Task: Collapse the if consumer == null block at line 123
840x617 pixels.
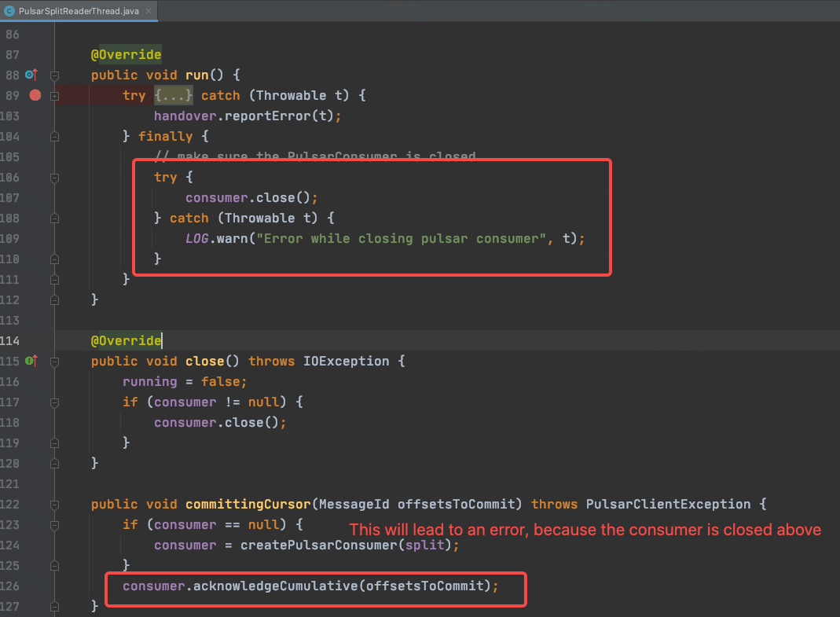Action: click(55, 525)
